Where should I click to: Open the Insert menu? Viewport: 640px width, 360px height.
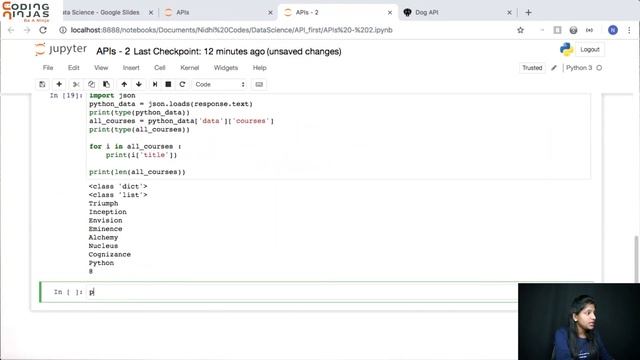pyautogui.click(x=131, y=68)
